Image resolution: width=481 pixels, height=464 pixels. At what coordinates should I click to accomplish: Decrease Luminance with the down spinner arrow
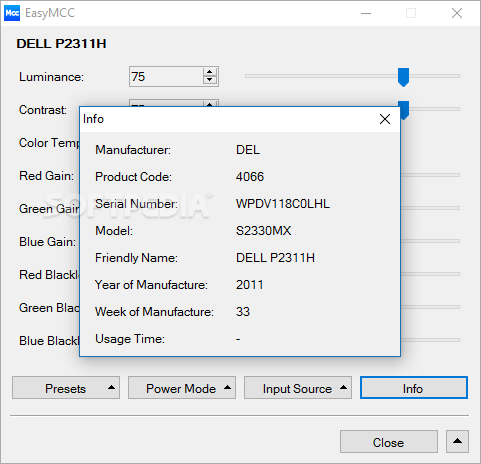tap(209, 80)
